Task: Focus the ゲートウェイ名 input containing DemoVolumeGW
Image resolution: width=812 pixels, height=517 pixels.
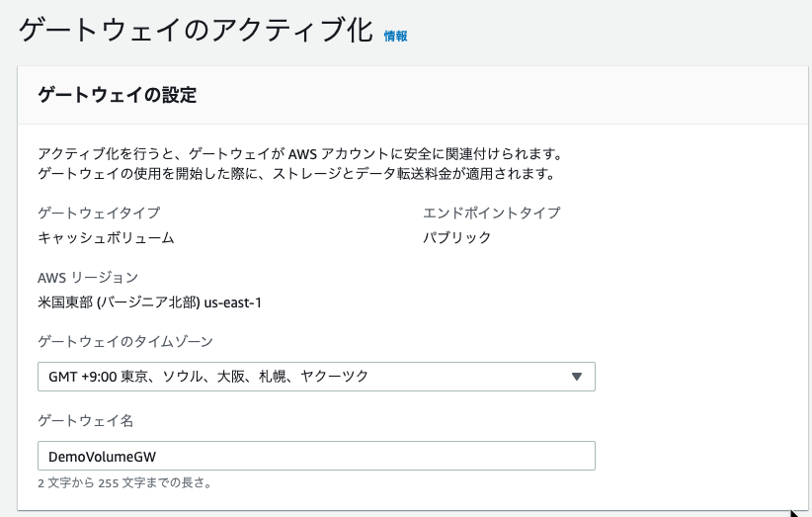Action: pos(316,456)
